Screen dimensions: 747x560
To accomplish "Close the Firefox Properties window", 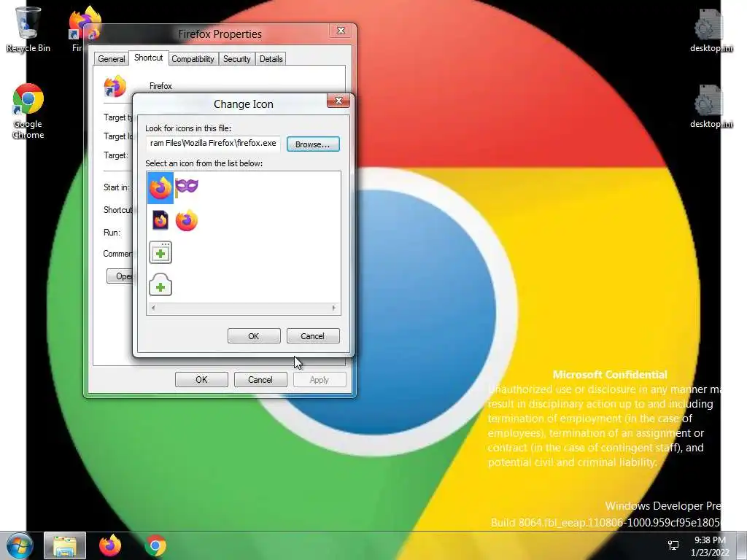I will tap(341, 31).
